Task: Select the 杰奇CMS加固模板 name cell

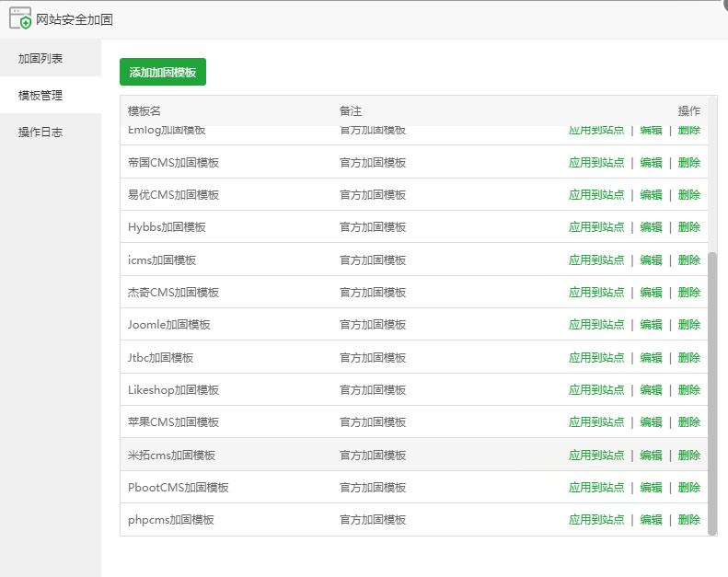Action: pyautogui.click(x=173, y=293)
